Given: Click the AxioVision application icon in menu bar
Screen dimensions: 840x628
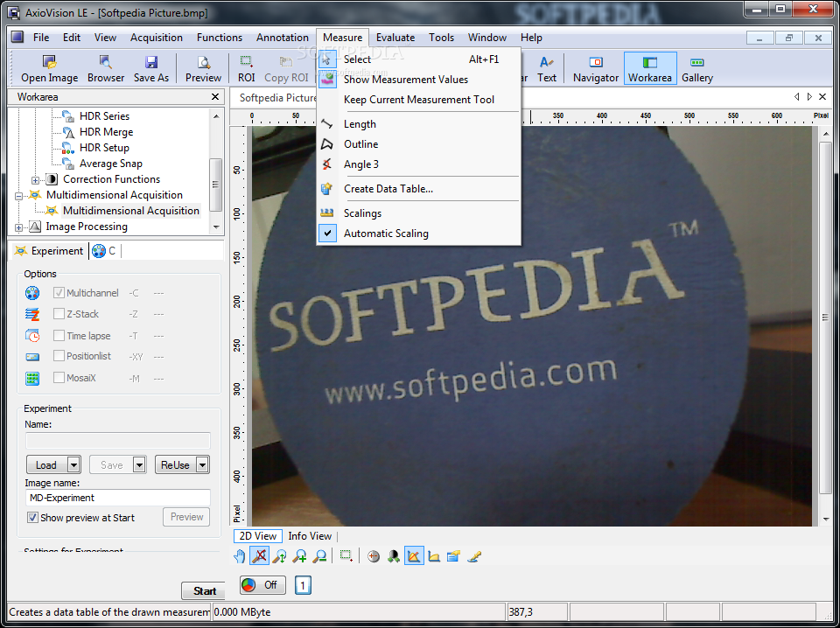Looking at the screenshot, I should pyautogui.click(x=17, y=37).
